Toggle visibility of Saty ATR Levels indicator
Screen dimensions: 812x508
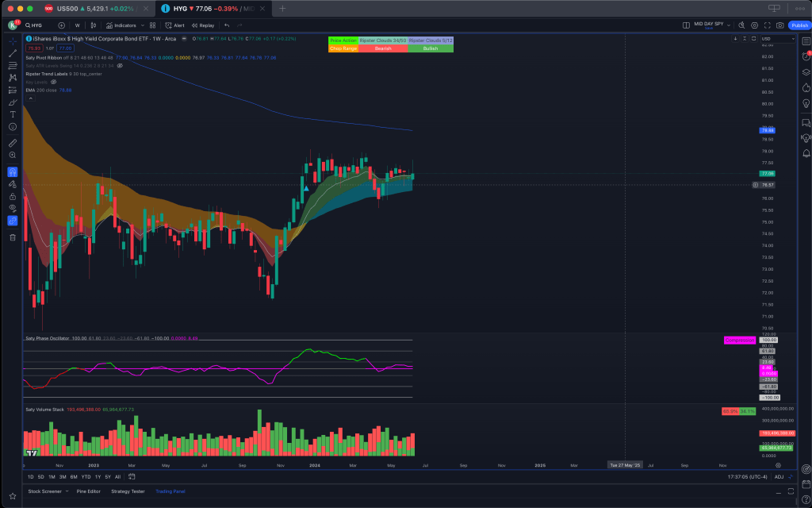click(x=120, y=66)
